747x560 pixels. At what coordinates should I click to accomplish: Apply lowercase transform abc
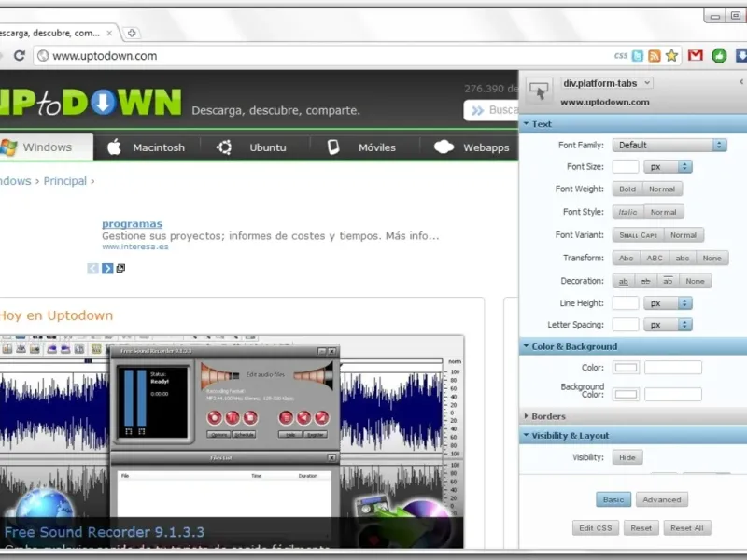coord(683,259)
